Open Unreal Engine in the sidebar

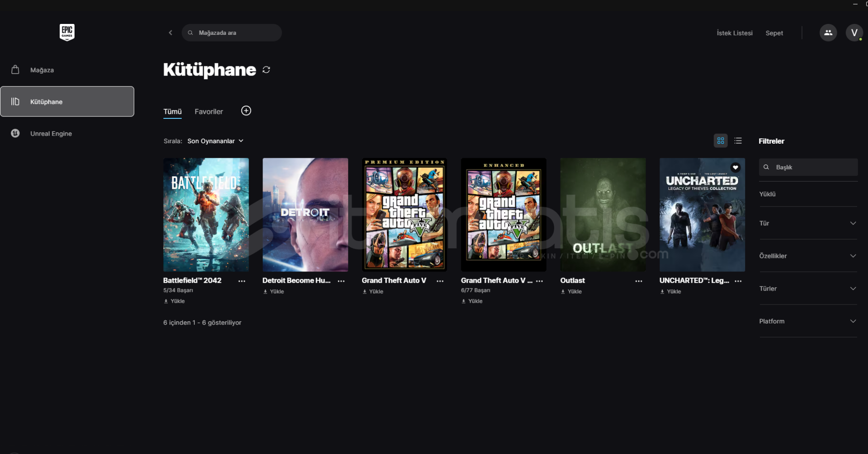point(67,133)
